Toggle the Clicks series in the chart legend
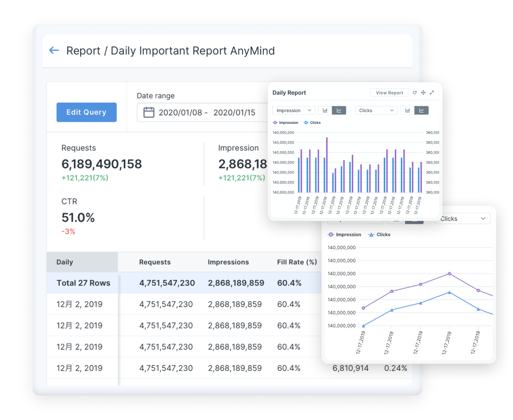 [x=313, y=122]
